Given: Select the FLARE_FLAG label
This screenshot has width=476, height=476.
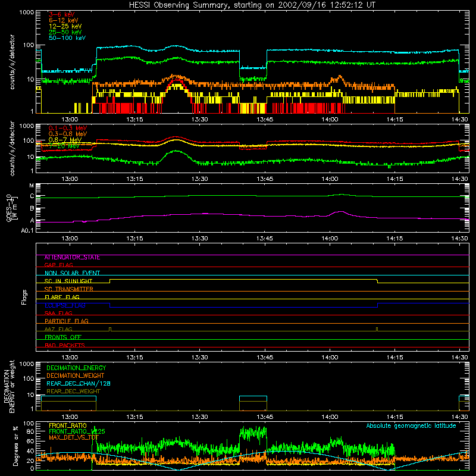Looking at the screenshot, I should coord(62,297).
